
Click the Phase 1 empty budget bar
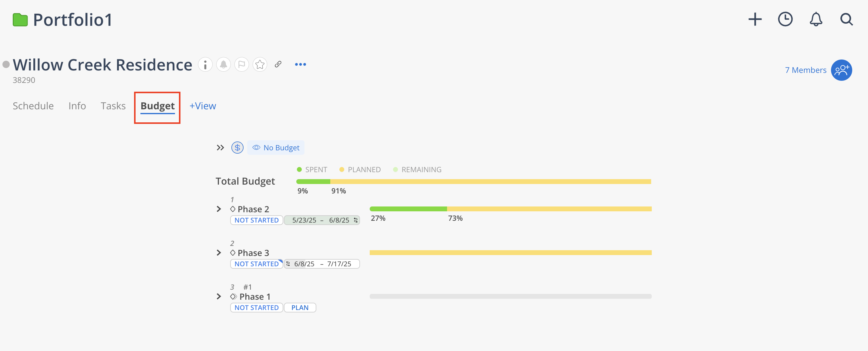(510, 296)
